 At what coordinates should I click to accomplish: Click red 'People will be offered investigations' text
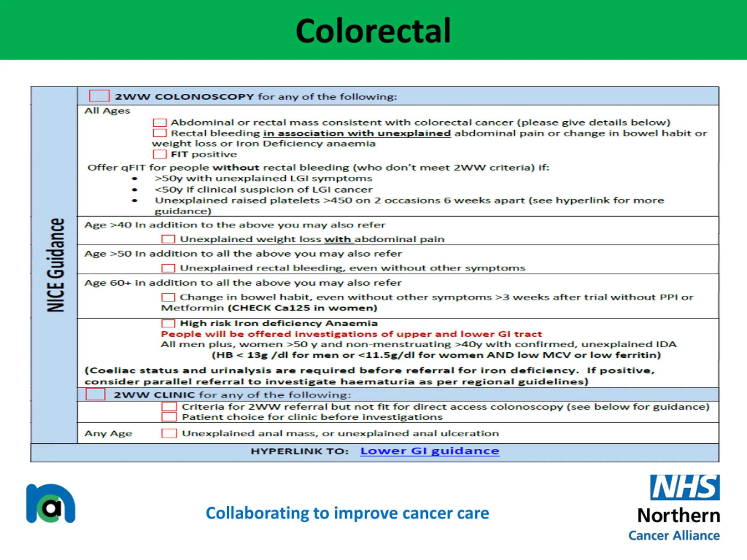351,334
